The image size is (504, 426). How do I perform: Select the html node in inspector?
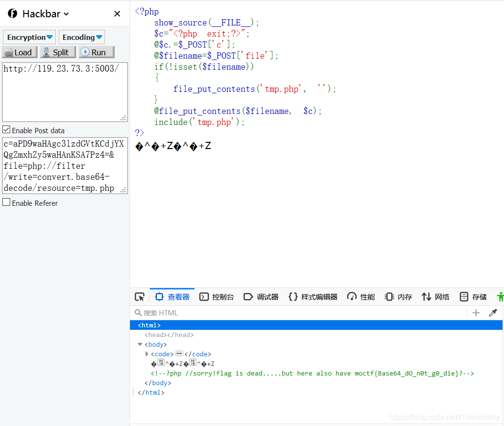tap(316, 325)
